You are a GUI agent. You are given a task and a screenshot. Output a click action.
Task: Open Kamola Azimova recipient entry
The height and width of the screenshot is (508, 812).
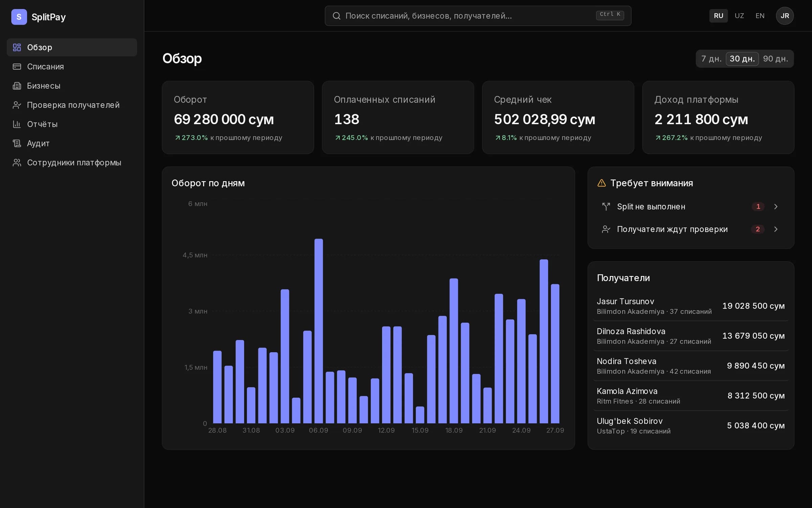[x=691, y=396]
